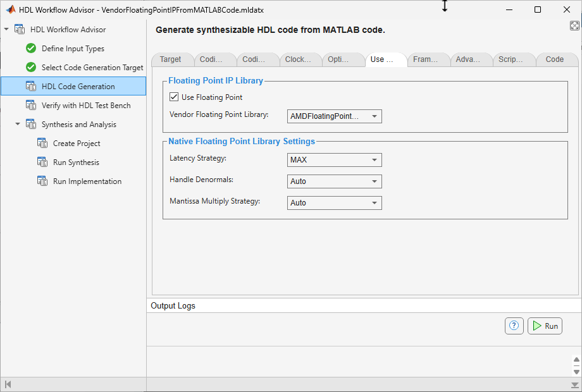Click the Native Floating Point Library Settings heading
The width and height of the screenshot is (582, 392).
(x=242, y=141)
